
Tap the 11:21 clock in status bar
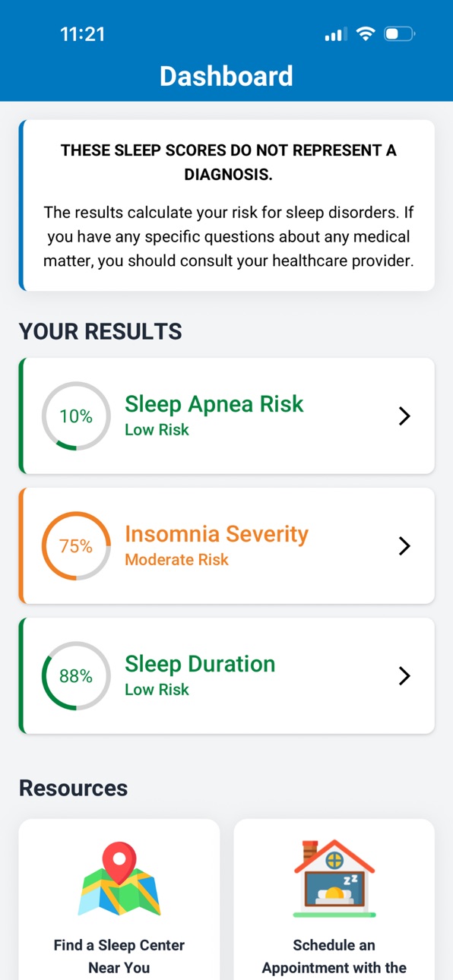pos(83,34)
